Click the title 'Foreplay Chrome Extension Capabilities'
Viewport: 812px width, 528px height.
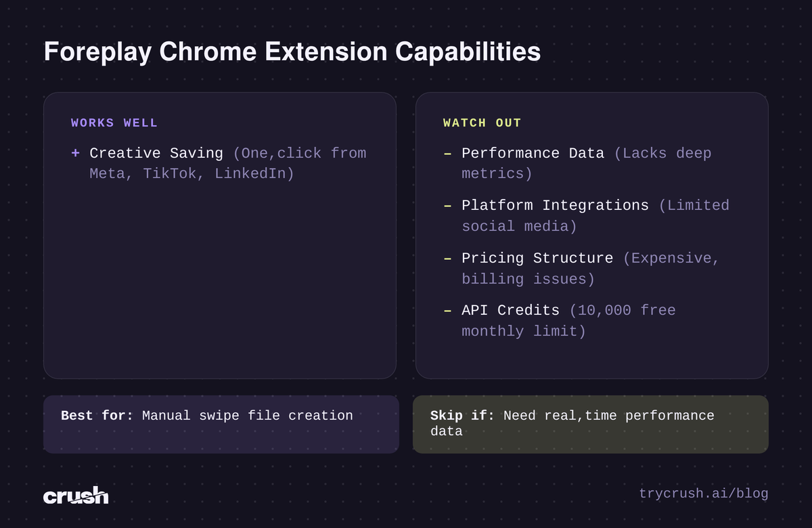pyautogui.click(x=292, y=52)
